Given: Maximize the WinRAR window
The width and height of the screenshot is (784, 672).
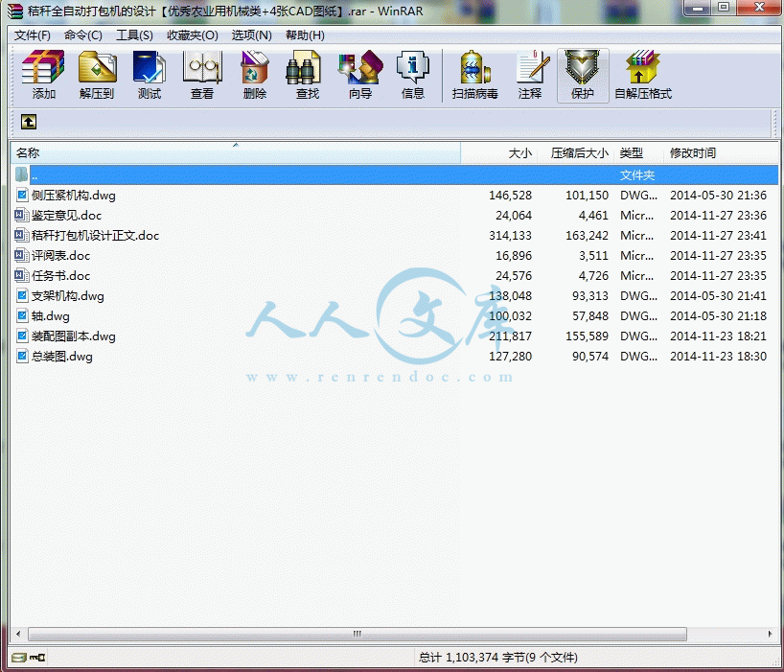Looking at the screenshot, I should click(x=724, y=8).
